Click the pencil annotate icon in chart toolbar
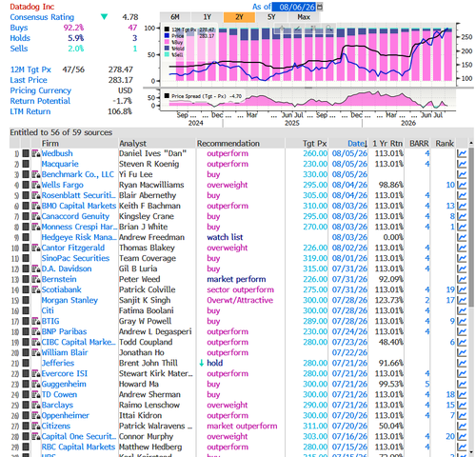The image size is (476, 457). 297,29
